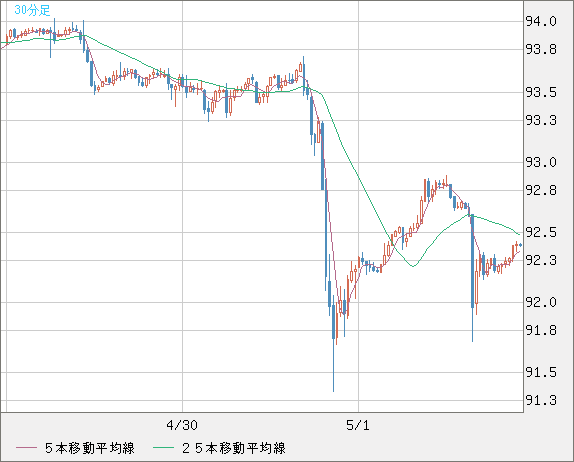
Task: Click the 93.8 price axis label
Action: coord(541,49)
